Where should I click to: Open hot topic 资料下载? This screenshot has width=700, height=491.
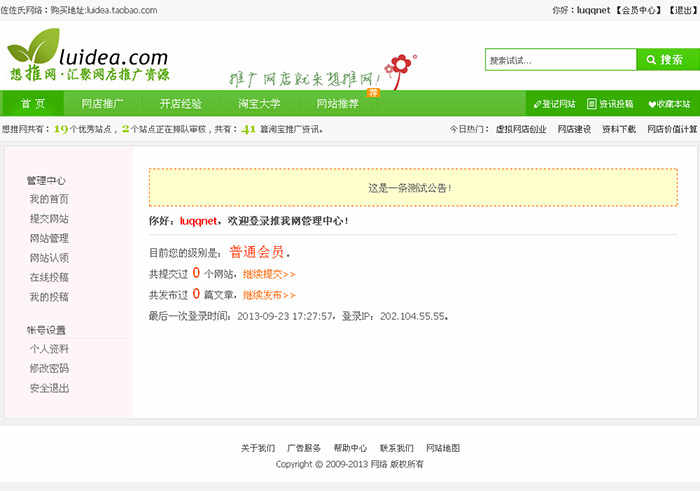pos(619,129)
